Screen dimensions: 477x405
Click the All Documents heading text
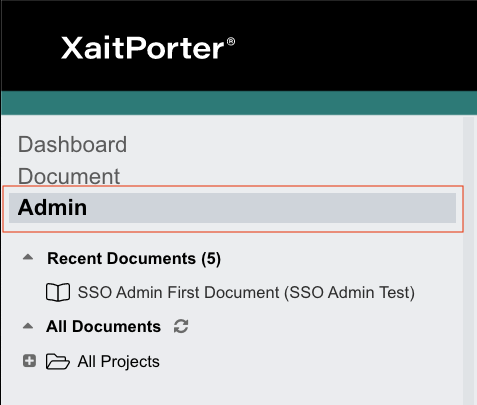click(x=103, y=326)
